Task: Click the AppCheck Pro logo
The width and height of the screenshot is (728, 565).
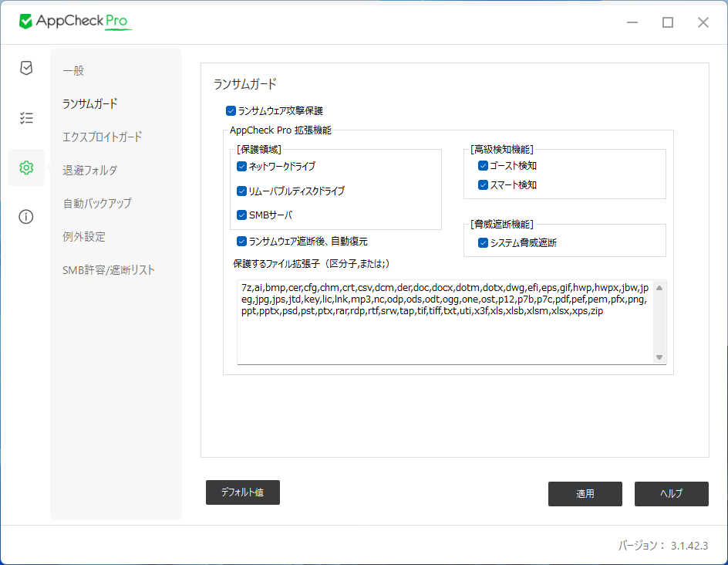Action: [x=76, y=22]
